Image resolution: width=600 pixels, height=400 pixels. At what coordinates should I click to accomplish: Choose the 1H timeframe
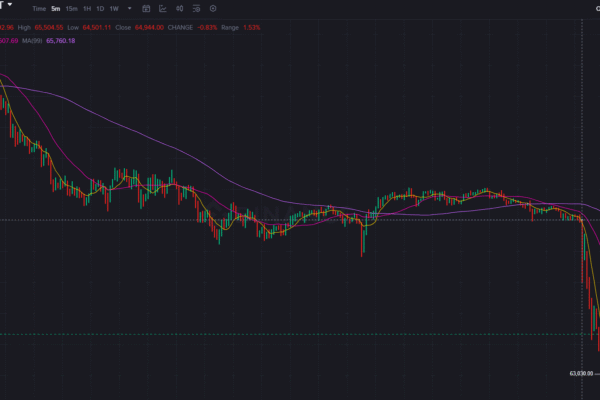87,8
